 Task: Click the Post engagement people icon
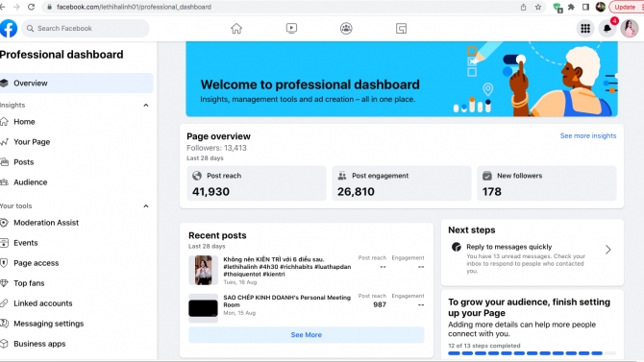pos(342,176)
